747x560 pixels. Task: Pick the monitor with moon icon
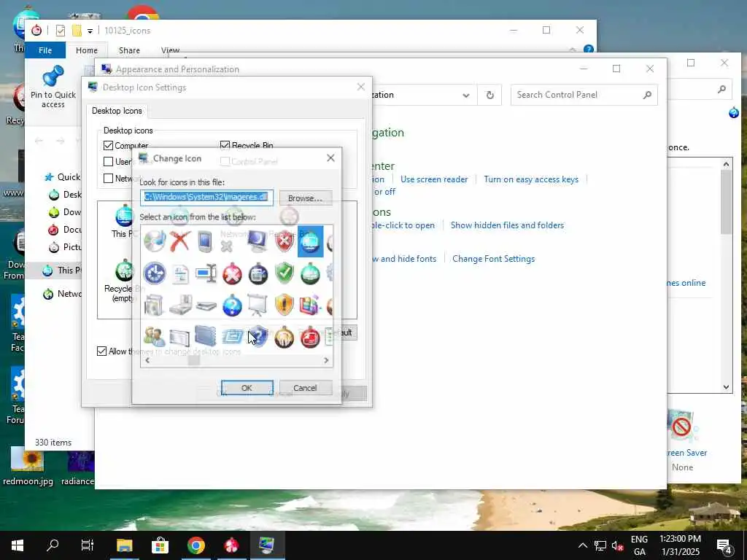pyautogui.click(x=258, y=241)
